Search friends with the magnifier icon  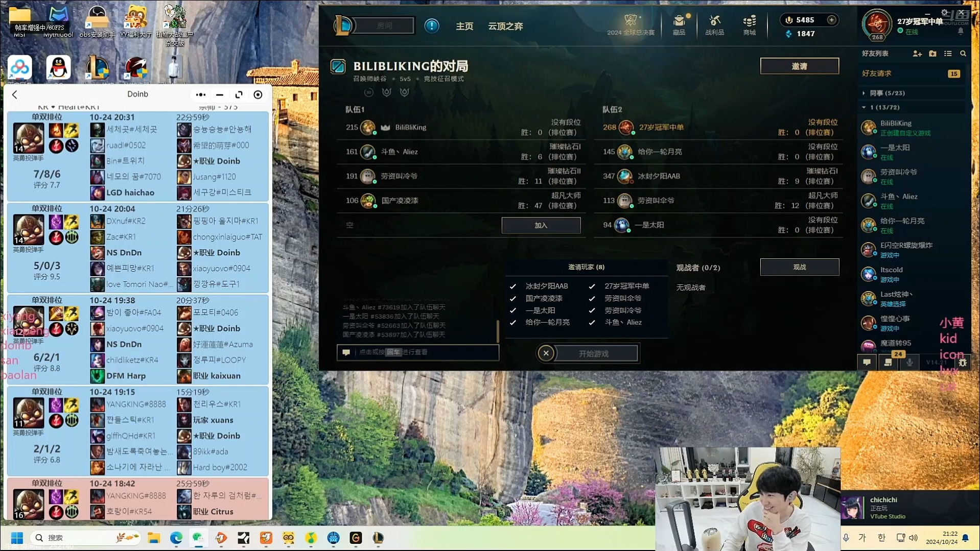[963, 54]
